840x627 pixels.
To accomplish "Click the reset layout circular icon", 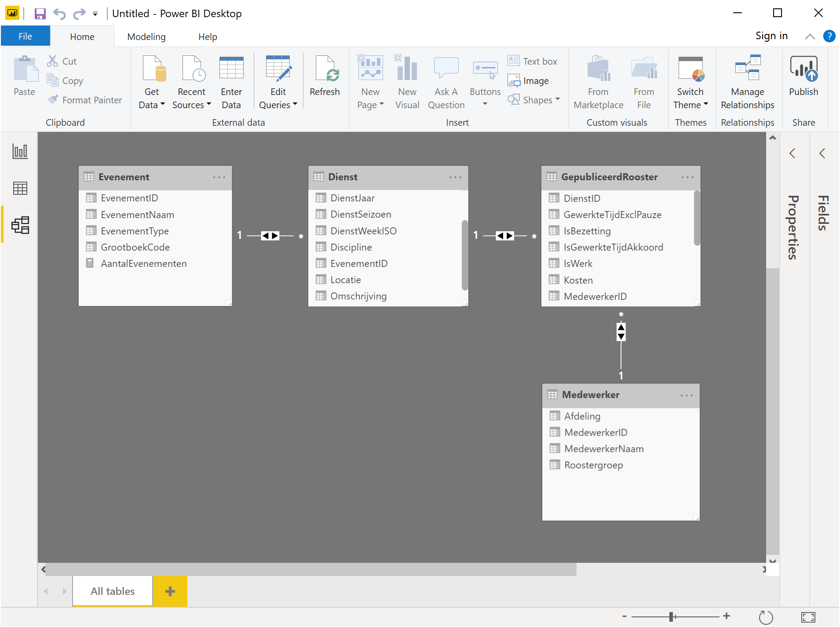I will click(x=766, y=617).
